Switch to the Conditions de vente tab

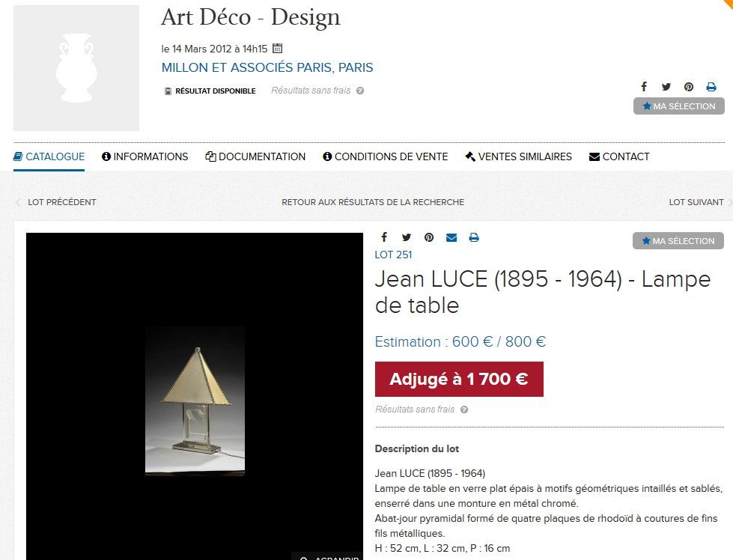pos(385,156)
